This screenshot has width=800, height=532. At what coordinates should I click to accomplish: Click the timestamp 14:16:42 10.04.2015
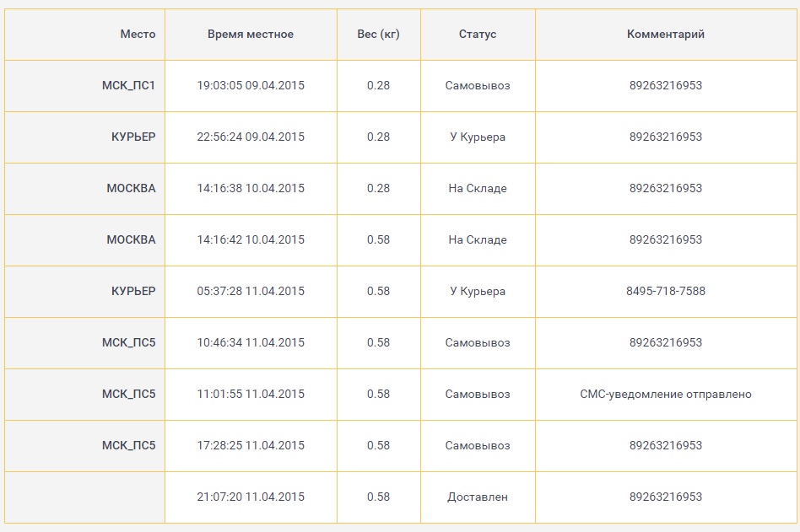pyautogui.click(x=251, y=240)
